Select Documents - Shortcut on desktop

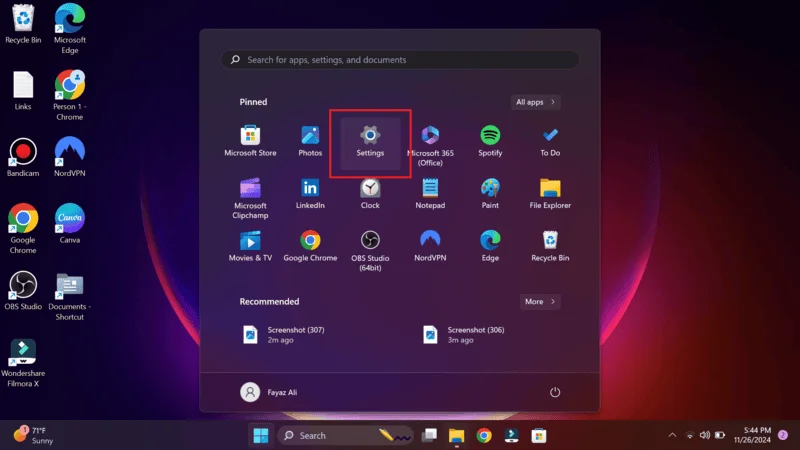pos(70,296)
